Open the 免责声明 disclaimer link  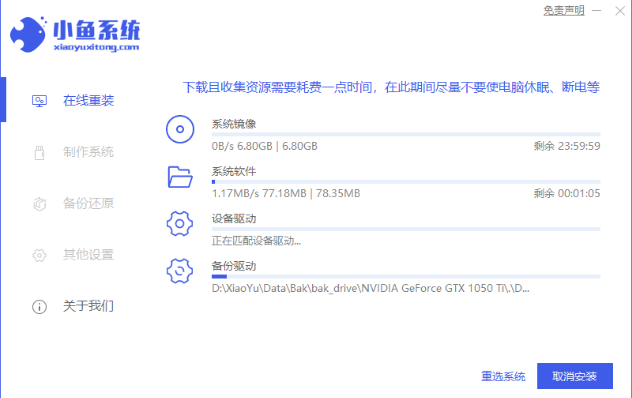(x=563, y=10)
